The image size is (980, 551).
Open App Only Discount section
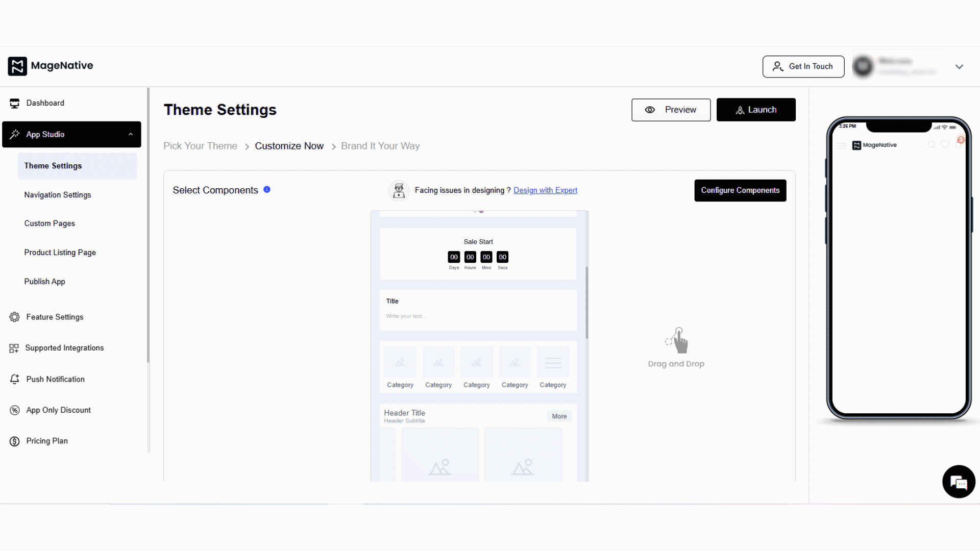(x=58, y=410)
